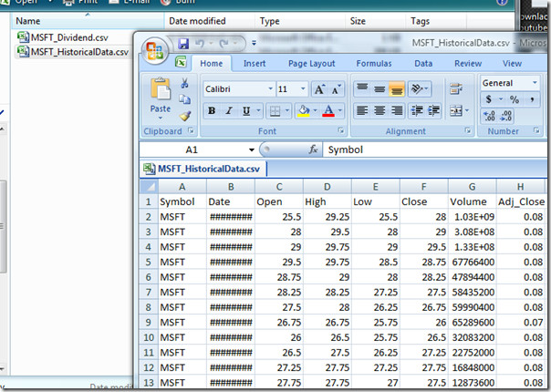Increase the font size

[319, 89]
